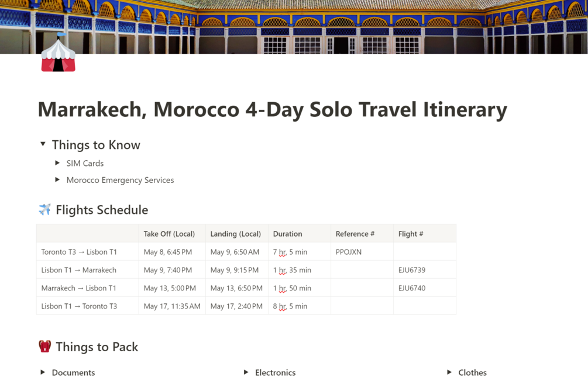Screen dimensions: 588x388
Task: Click the airplane emoji beside Flights Schedule
Action: pos(44,210)
